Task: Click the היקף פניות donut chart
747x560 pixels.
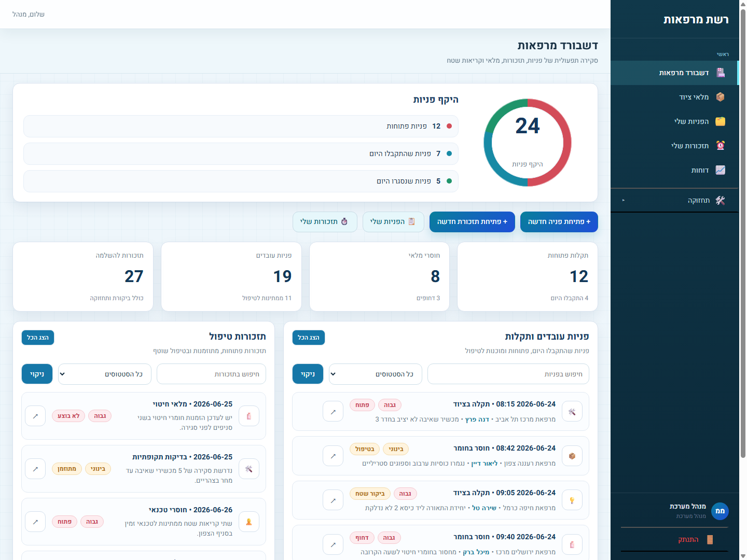Action: [x=528, y=143]
